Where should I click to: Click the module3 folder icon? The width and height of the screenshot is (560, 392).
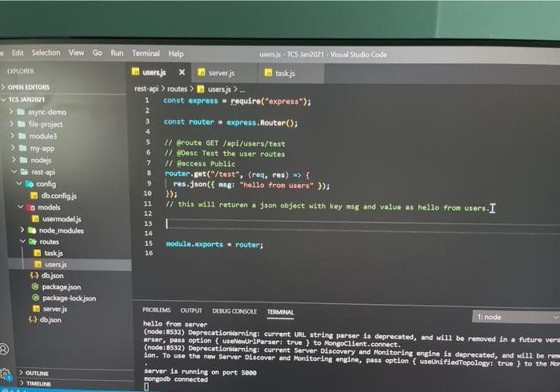click(x=22, y=136)
